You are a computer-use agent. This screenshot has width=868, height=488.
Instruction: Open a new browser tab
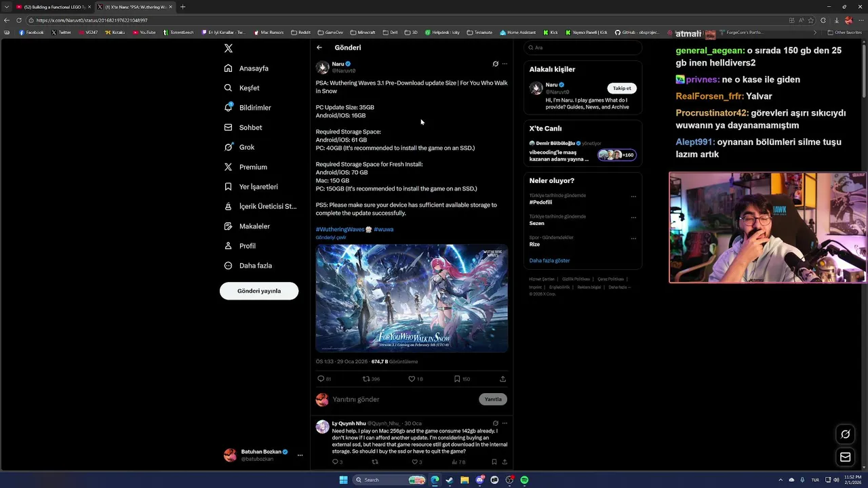pyautogui.click(x=182, y=7)
